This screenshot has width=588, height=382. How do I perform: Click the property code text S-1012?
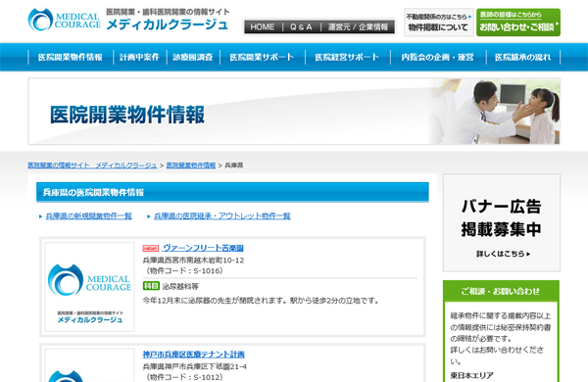(208, 377)
